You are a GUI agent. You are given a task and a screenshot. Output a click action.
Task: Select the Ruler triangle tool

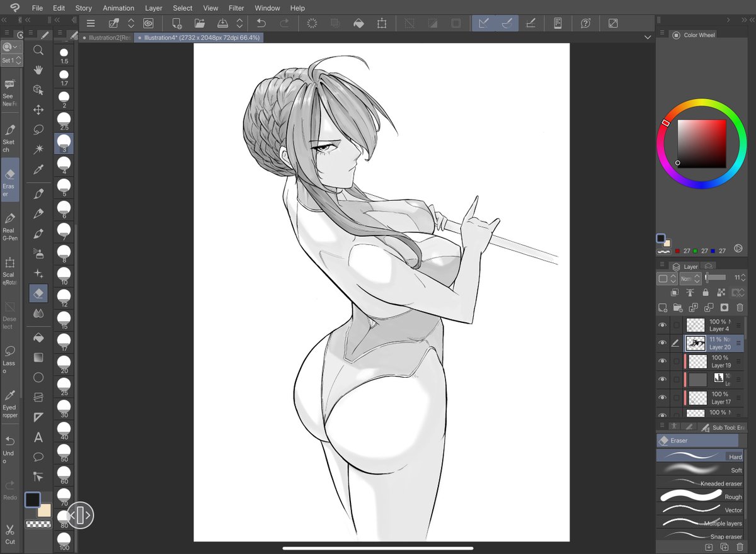[x=38, y=417]
